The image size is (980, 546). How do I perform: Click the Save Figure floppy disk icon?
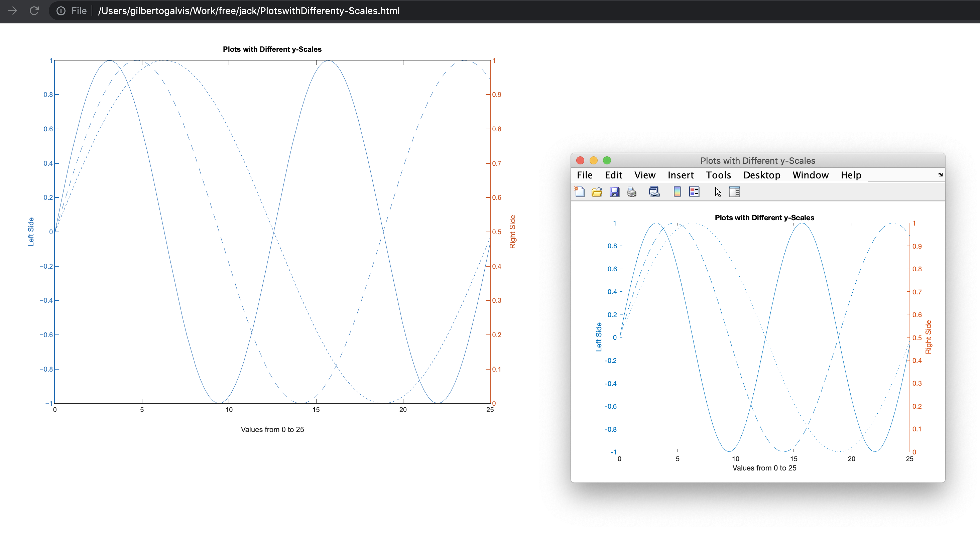pos(614,192)
